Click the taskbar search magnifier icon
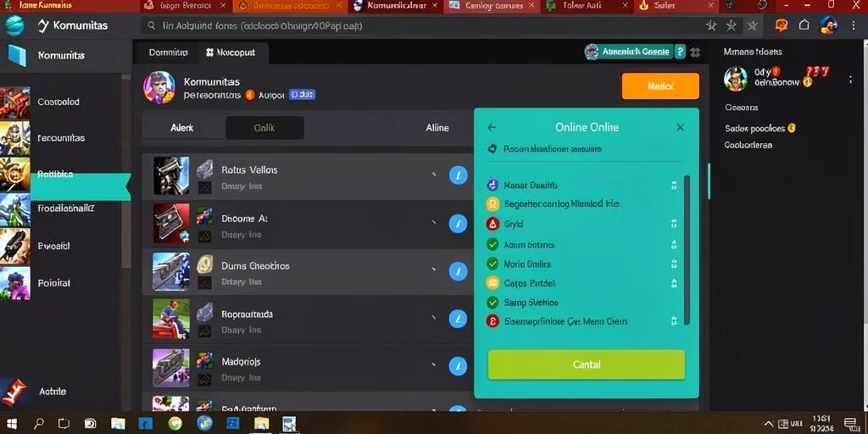This screenshot has height=434, width=868. [x=39, y=424]
